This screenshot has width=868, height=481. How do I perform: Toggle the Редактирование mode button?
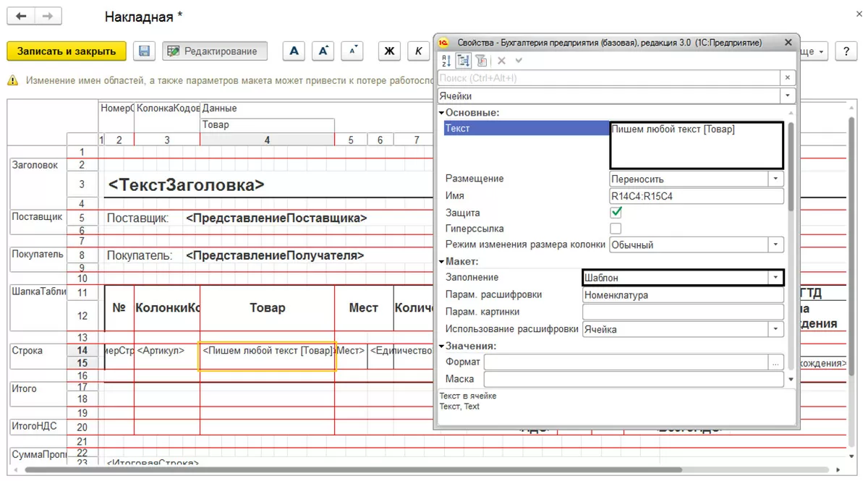pyautogui.click(x=215, y=51)
